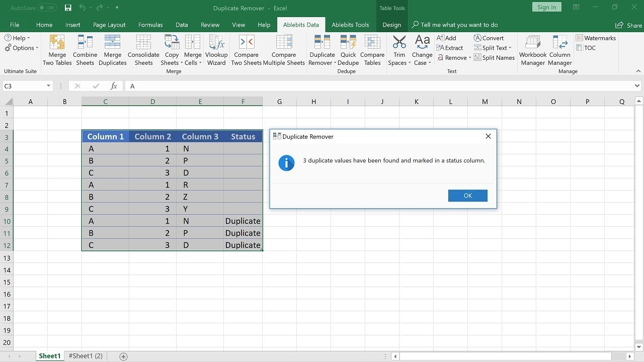
Task: Click the Duplicate status cell in row 10
Action: pyautogui.click(x=243, y=221)
